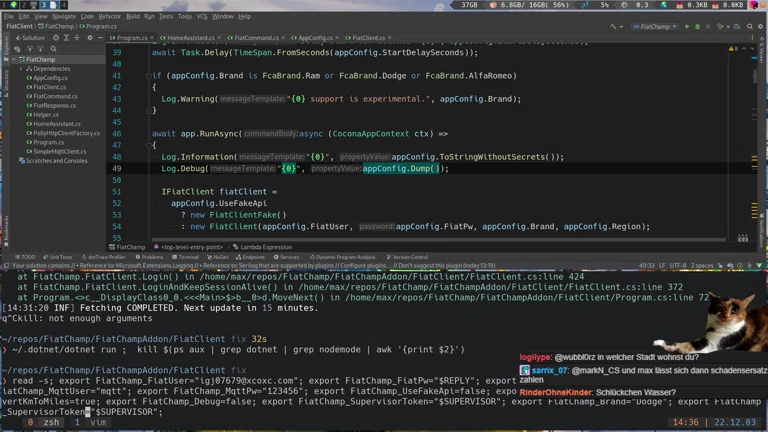Open the NuGet tool window
This screenshot has width=768, height=432.
(217, 257)
